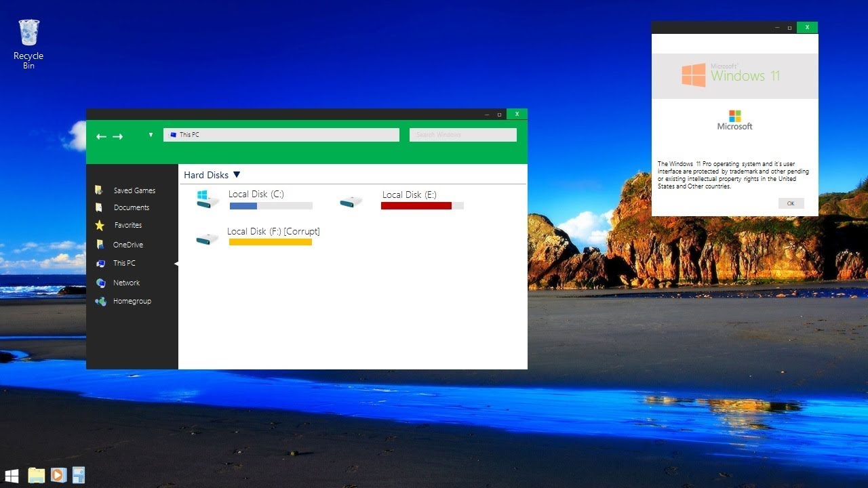Screen dimensions: 868x488
Task: Open Network in the sidebar
Action: 126,283
